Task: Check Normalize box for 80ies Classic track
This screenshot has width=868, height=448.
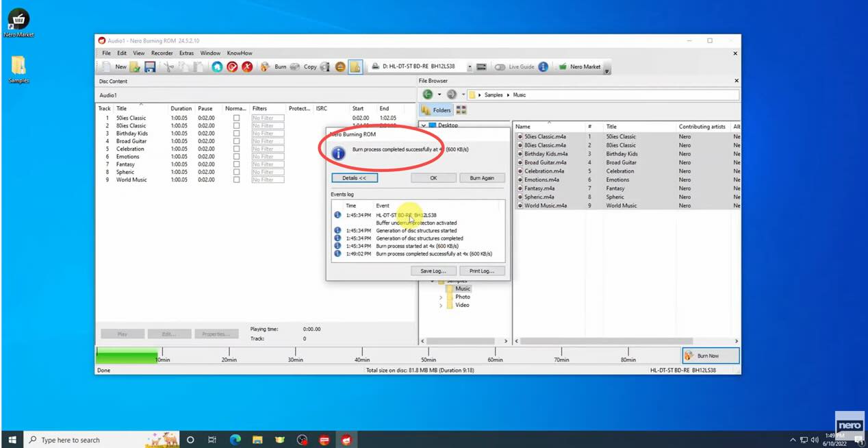Action: pyautogui.click(x=237, y=125)
